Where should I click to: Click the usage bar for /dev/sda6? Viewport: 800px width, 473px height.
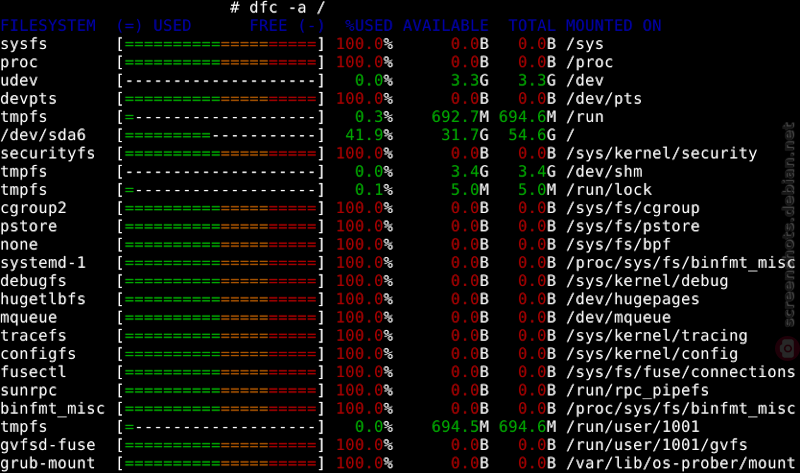click(220, 135)
